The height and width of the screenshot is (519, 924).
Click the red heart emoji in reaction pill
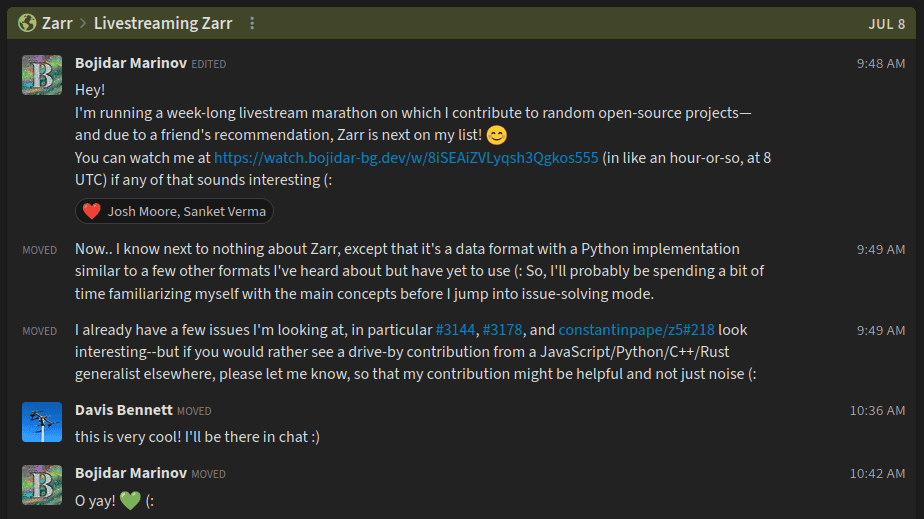pos(92,211)
